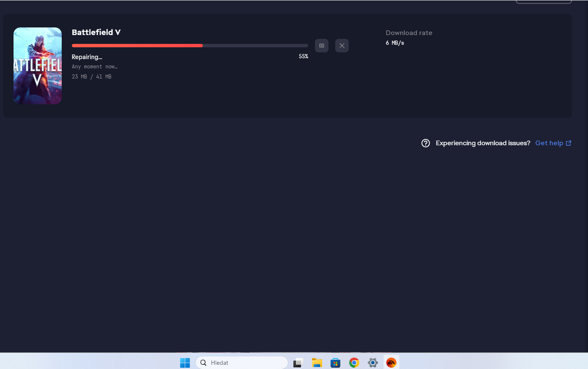Open File Explorer from the taskbar
The width and height of the screenshot is (588, 369).
(x=317, y=363)
